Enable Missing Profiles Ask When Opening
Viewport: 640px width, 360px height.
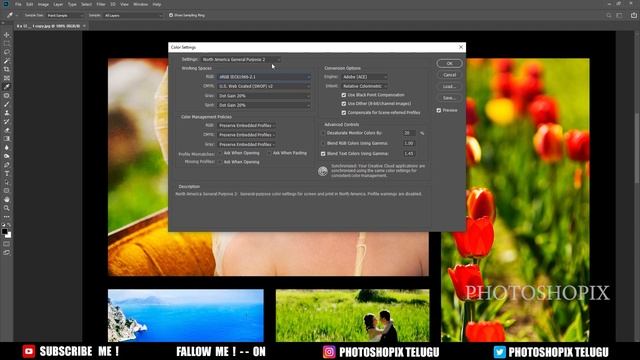click(x=220, y=162)
